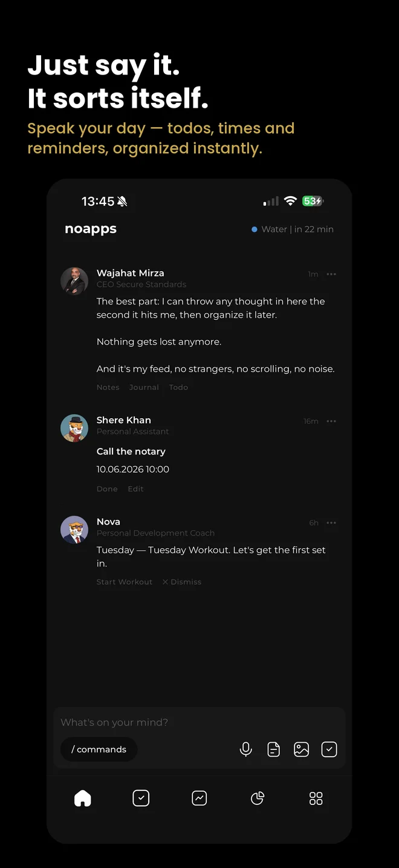Tap the checkbox todo icon in composer

329,749
